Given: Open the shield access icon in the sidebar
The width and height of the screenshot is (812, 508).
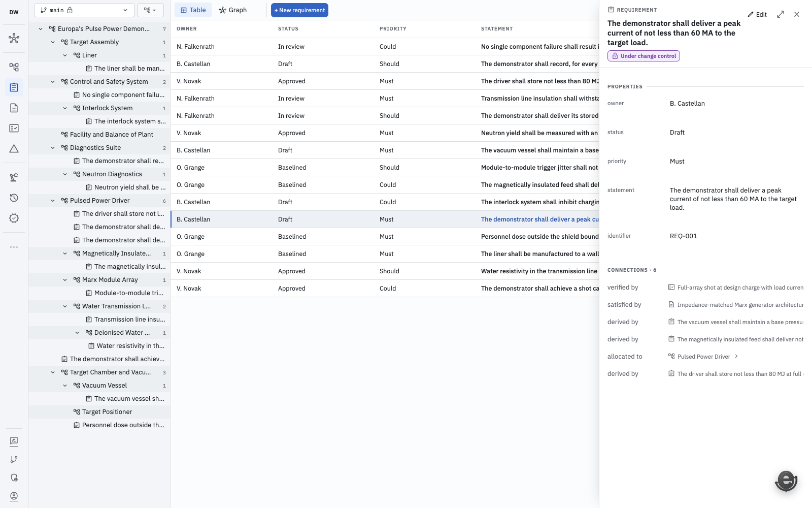Looking at the screenshot, I should pos(14,478).
